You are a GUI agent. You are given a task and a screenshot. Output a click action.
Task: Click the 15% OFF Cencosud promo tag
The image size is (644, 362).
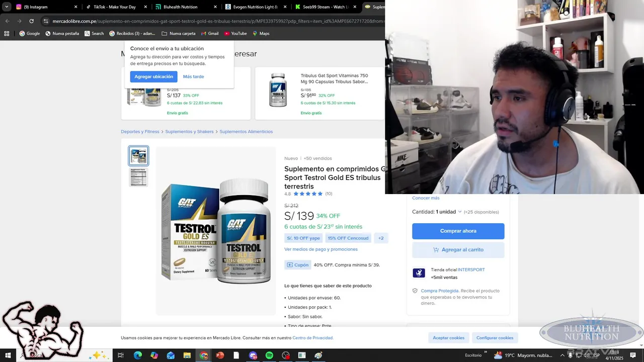point(348,238)
